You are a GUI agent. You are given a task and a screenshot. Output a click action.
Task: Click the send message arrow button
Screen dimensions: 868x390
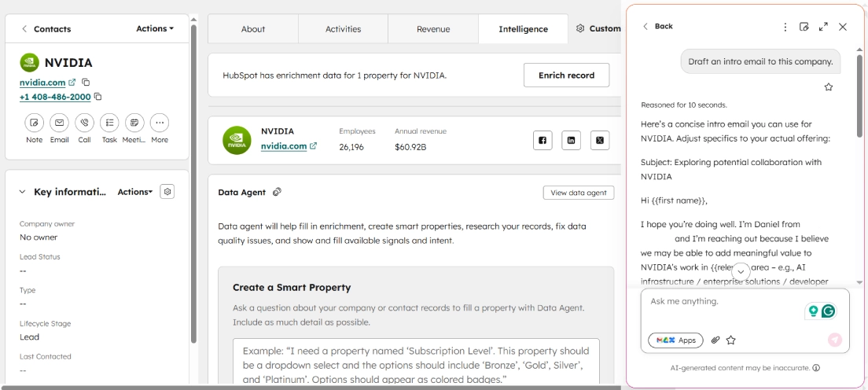pos(835,340)
